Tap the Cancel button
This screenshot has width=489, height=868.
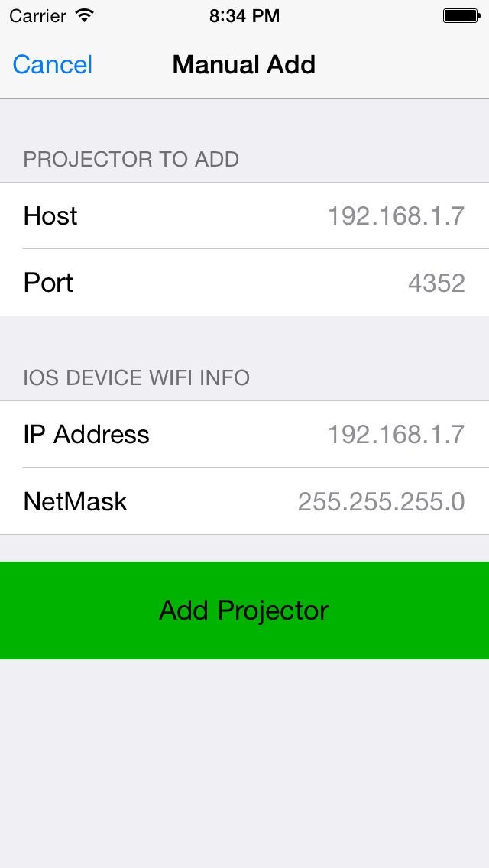pos(53,65)
